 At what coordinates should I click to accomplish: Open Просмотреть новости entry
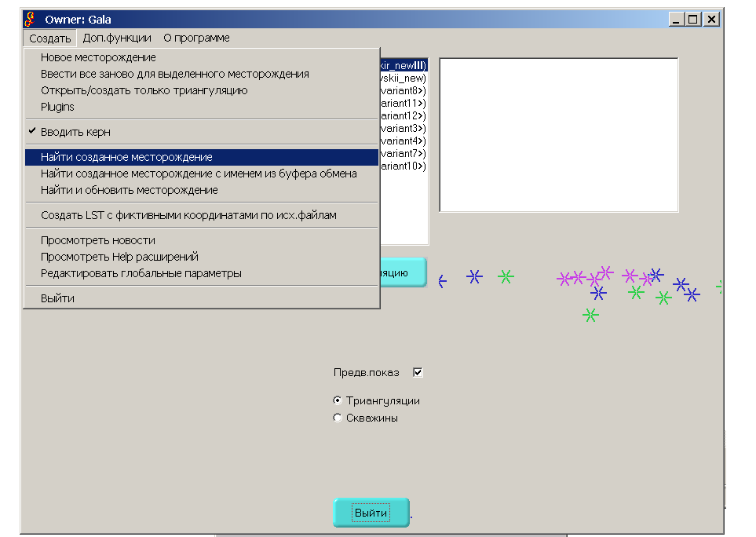click(202, 240)
